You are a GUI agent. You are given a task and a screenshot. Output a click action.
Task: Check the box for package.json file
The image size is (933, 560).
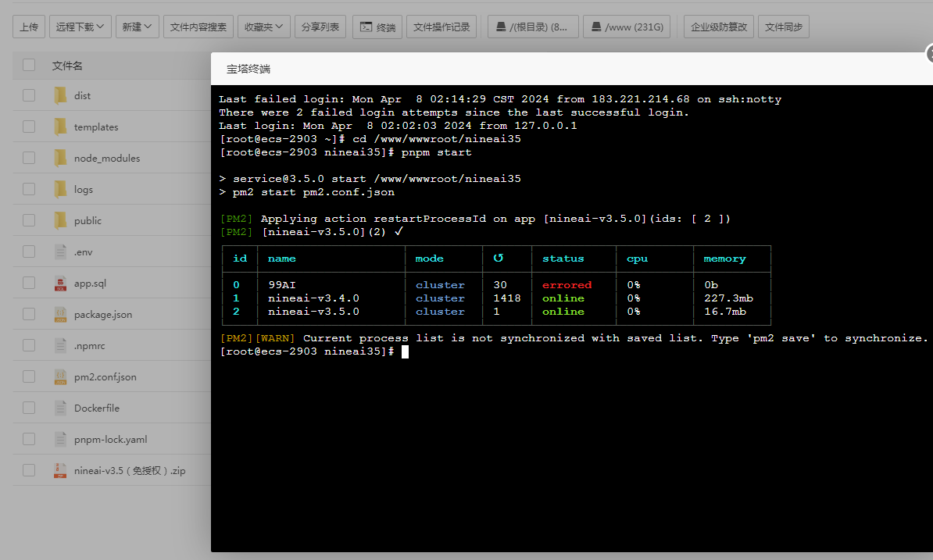29,314
